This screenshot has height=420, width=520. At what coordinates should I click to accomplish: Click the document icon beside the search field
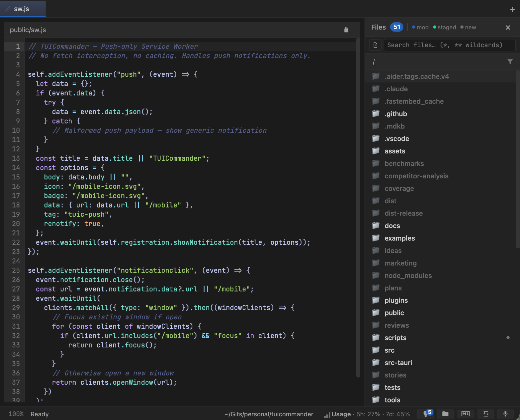(375, 45)
